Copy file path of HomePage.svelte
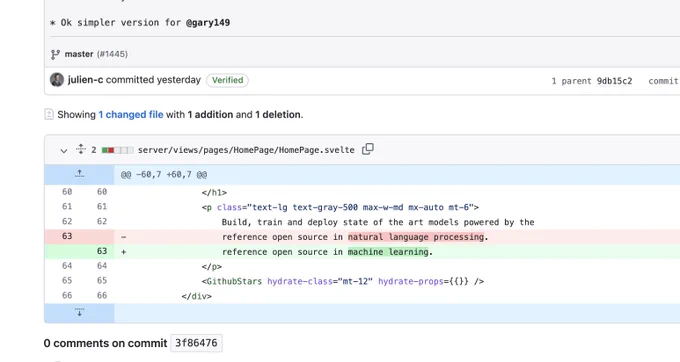This screenshot has height=362, width=680. (x=368, y=149)
